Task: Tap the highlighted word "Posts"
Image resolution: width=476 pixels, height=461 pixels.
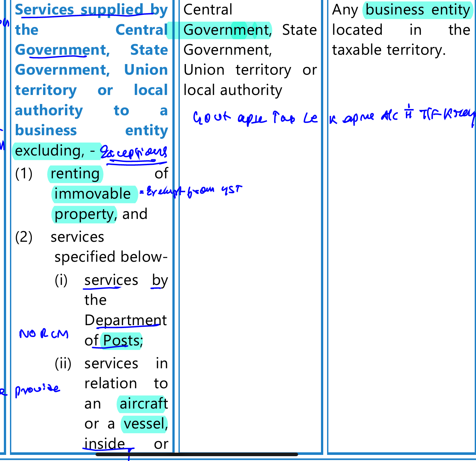Action: coord(121,341)
